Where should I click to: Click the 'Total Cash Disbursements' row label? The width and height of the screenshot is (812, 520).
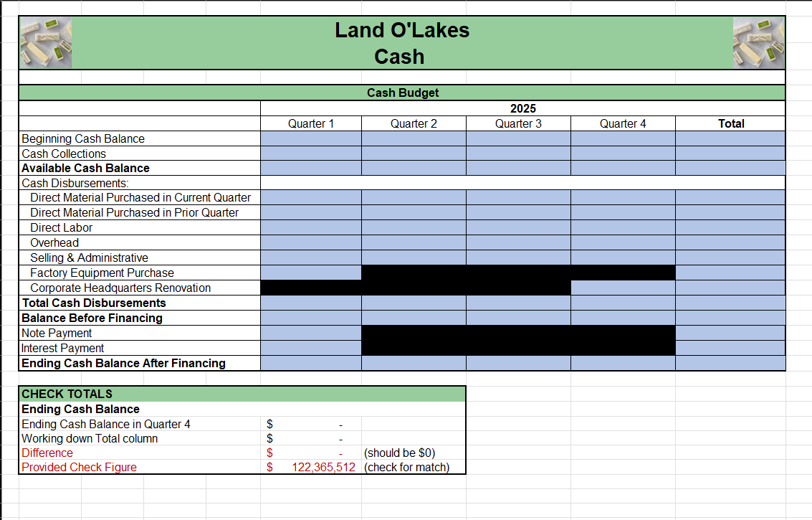94,303
